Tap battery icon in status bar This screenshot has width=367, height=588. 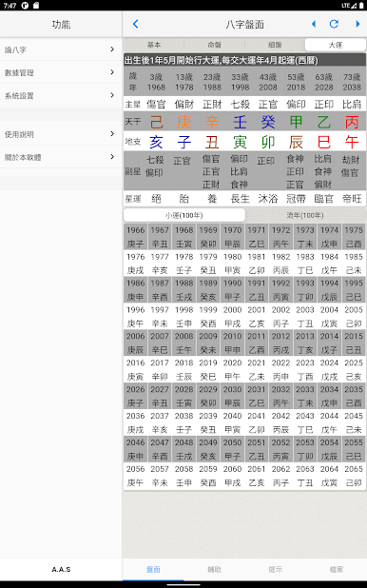(361, 6)
